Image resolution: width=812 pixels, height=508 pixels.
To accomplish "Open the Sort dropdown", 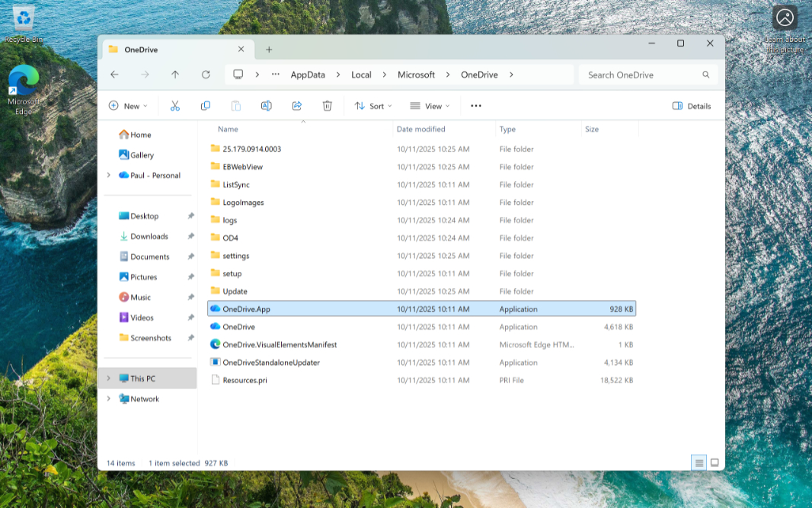I will click(x=372, y=105).
